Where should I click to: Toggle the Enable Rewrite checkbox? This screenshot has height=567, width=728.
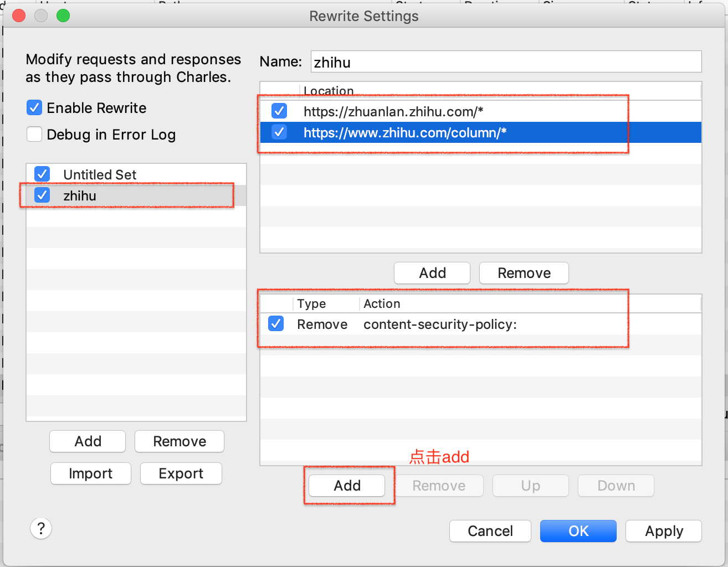point(34,107)
